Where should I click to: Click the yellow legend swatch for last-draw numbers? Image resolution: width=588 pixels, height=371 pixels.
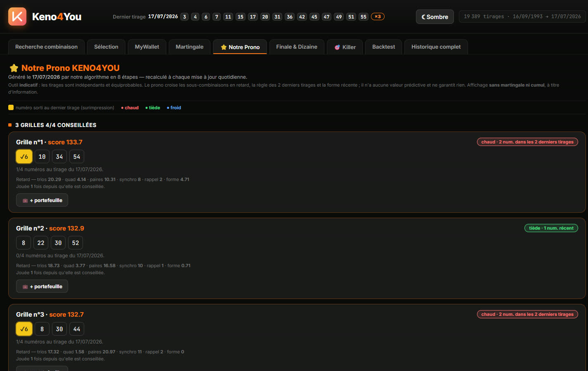coord(11,108)
